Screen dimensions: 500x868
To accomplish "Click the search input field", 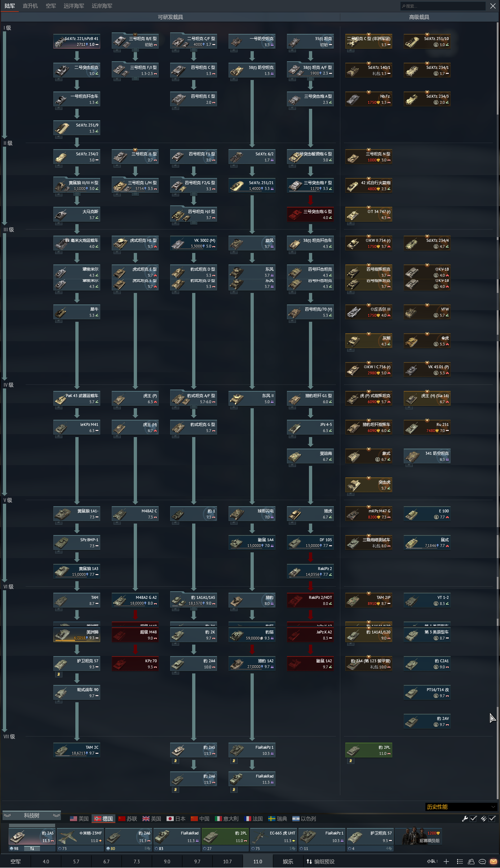I will (x=443, y=6).
